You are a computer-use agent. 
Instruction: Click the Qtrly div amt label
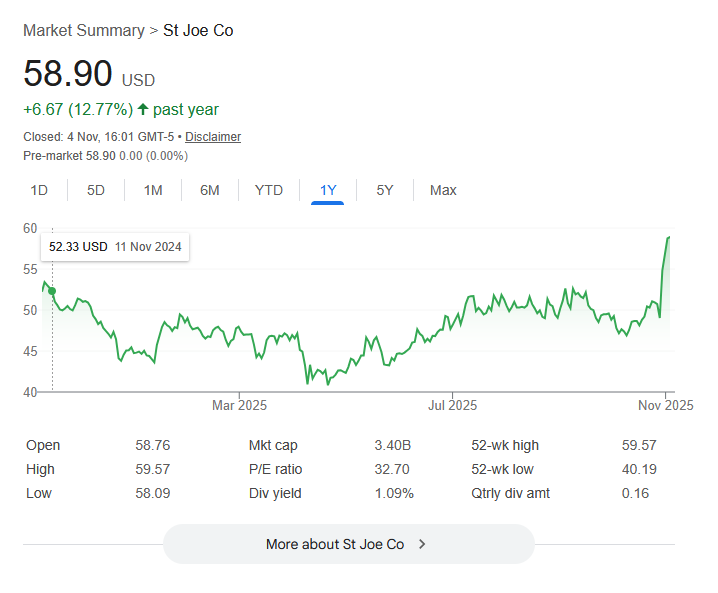(x=511, y=493)
